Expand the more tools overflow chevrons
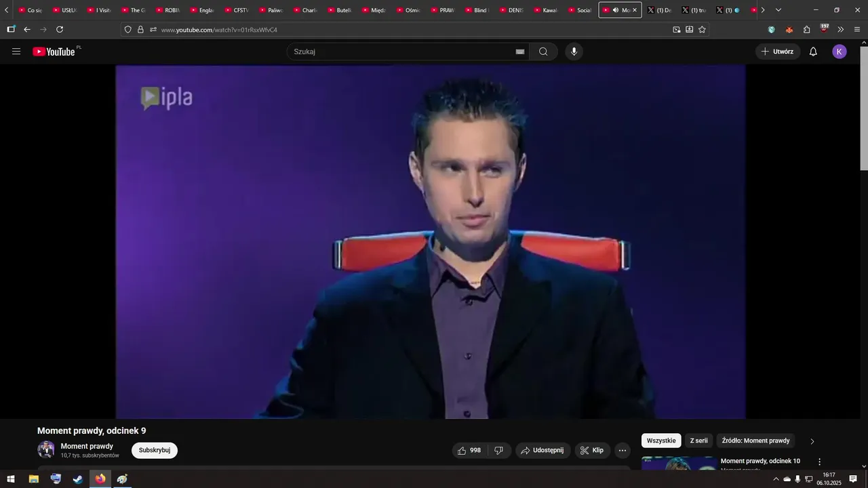Viewport: 868px width, 488px height. 841,29
